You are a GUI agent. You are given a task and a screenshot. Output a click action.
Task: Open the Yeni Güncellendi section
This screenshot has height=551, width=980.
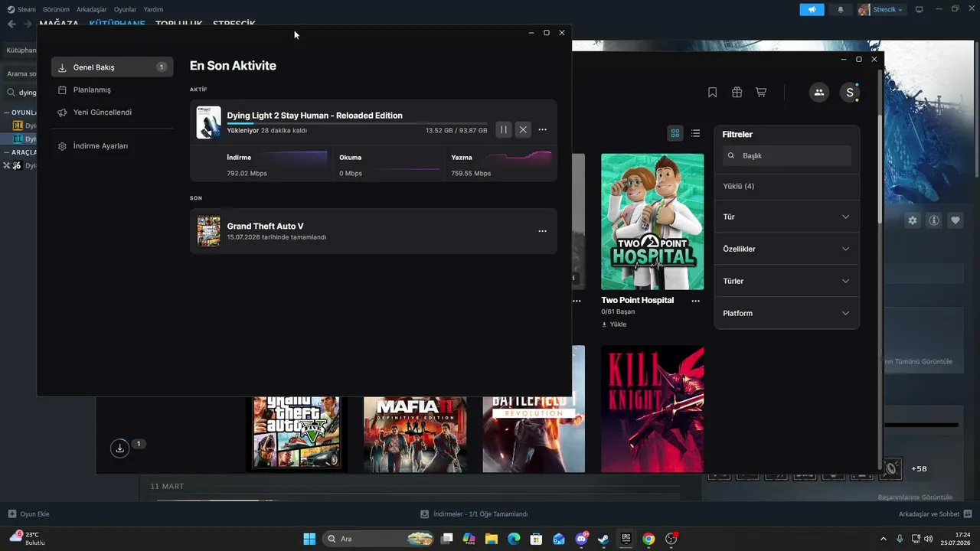[x=113, y=112]
